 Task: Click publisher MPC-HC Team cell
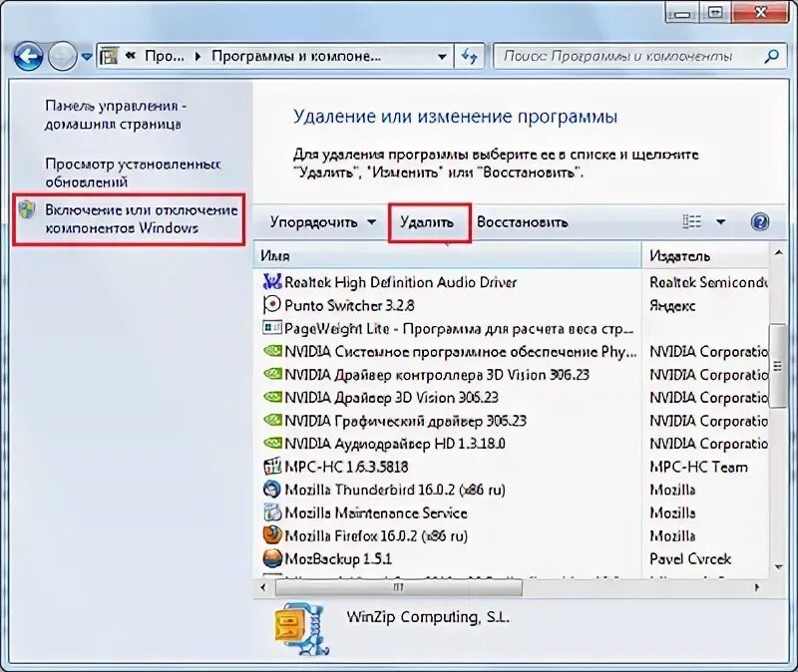coord(699,467)
